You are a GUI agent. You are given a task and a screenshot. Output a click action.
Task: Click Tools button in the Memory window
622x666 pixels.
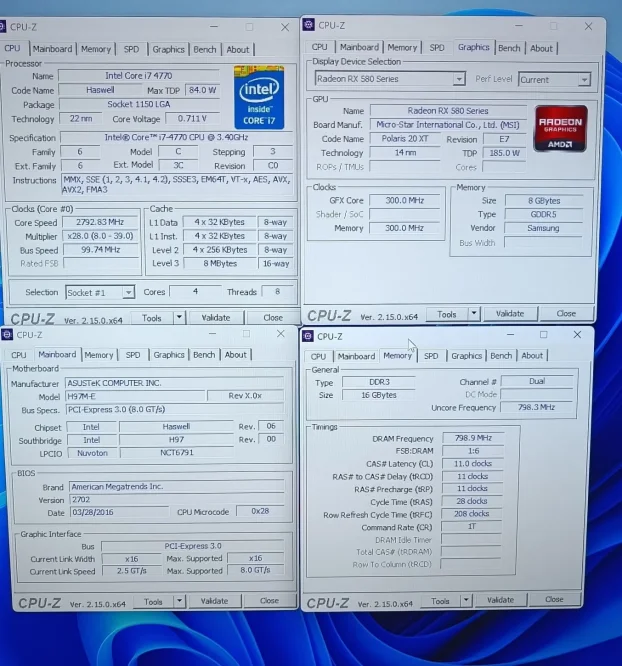tap(440, 601)
